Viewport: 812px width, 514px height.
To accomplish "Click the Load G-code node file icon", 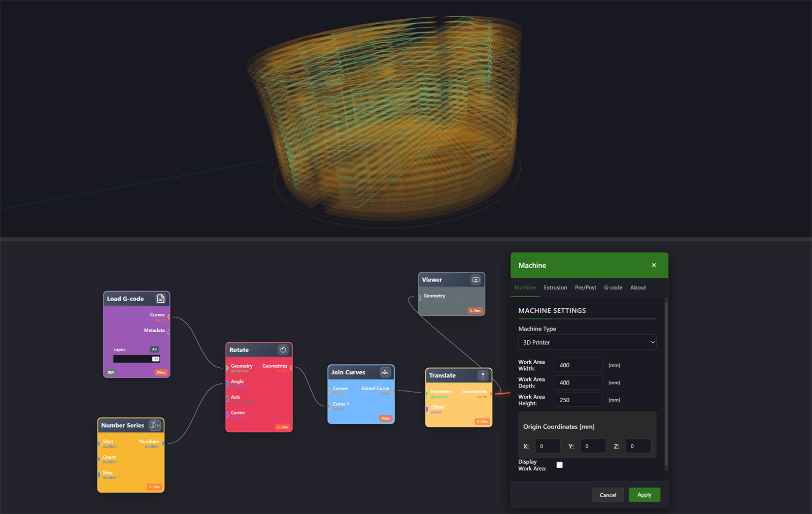I will pos(160,299).
